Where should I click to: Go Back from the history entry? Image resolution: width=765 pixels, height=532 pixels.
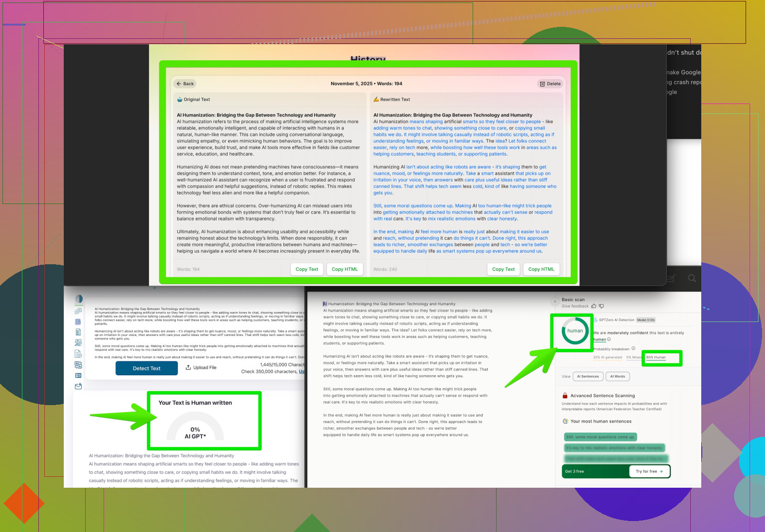click(x=185, y=84)
